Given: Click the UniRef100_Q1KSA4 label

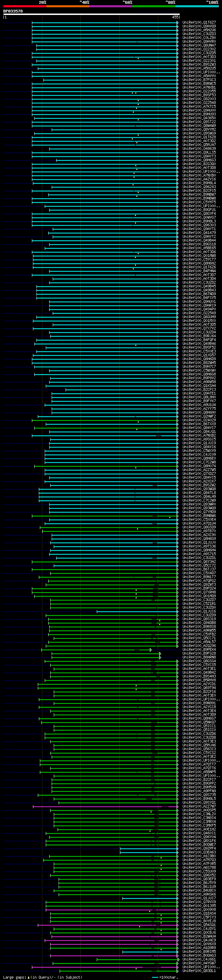Looking at the screenshot, I should click(199, 386).
